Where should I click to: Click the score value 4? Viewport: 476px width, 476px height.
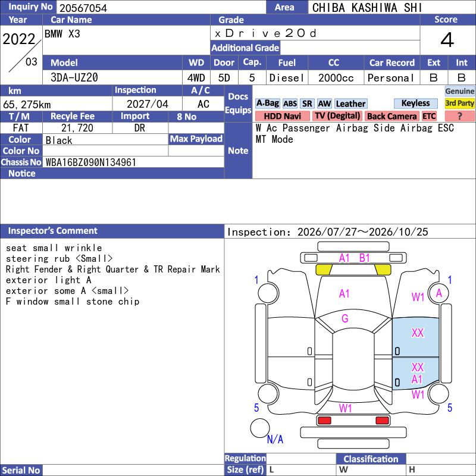pyautogui.click(x=447, y=40)
